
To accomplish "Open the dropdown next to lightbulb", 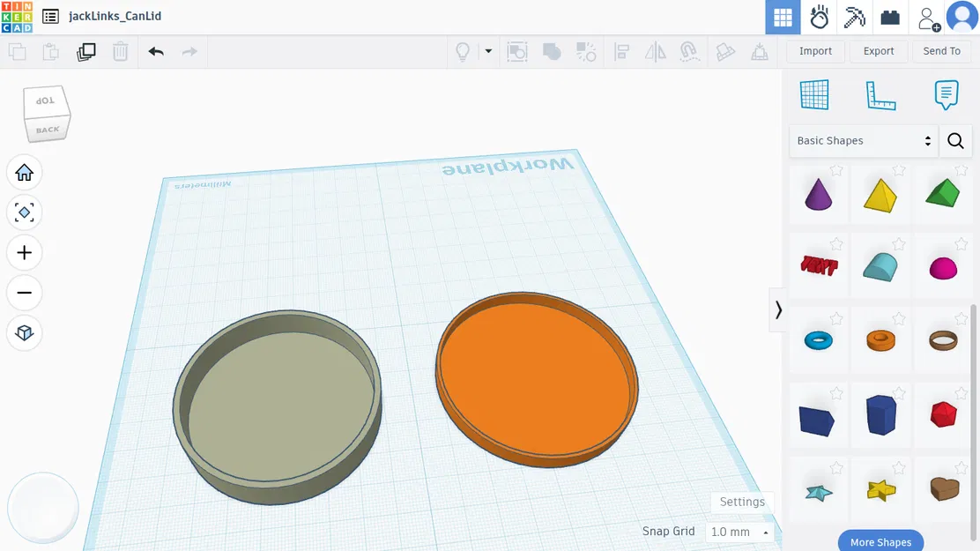I will coord(488,51).
